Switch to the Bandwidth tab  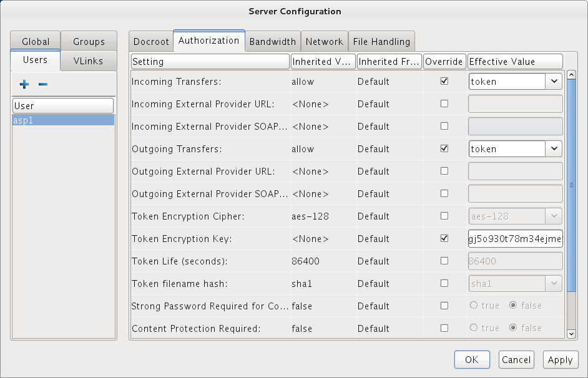(x=273, y=42)
